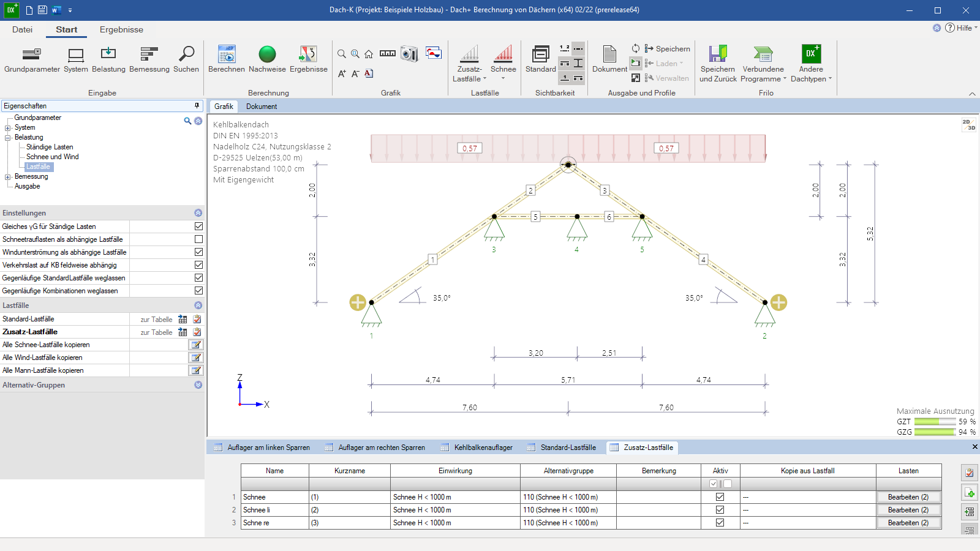Click Bearbeiten (2) for Schnee row
Screen dimensions: 980x551
(908, 497)
